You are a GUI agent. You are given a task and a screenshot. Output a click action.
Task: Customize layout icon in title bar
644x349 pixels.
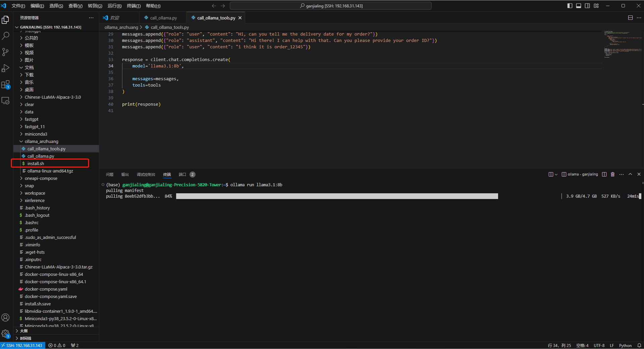596,6
